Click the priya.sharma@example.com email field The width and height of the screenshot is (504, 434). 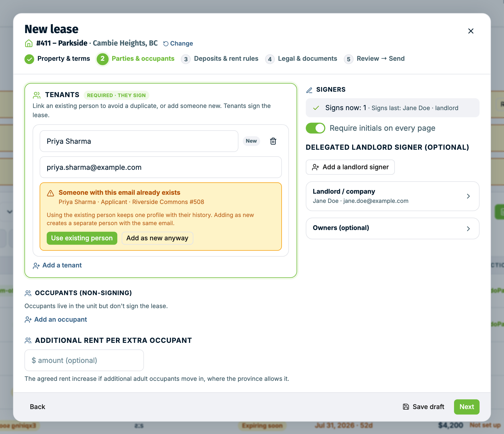pos(161,167)
